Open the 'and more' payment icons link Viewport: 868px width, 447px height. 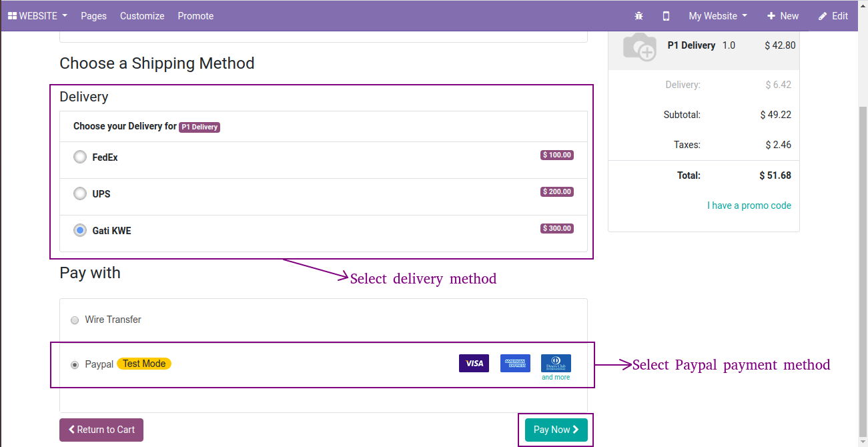tap(556, 378)
